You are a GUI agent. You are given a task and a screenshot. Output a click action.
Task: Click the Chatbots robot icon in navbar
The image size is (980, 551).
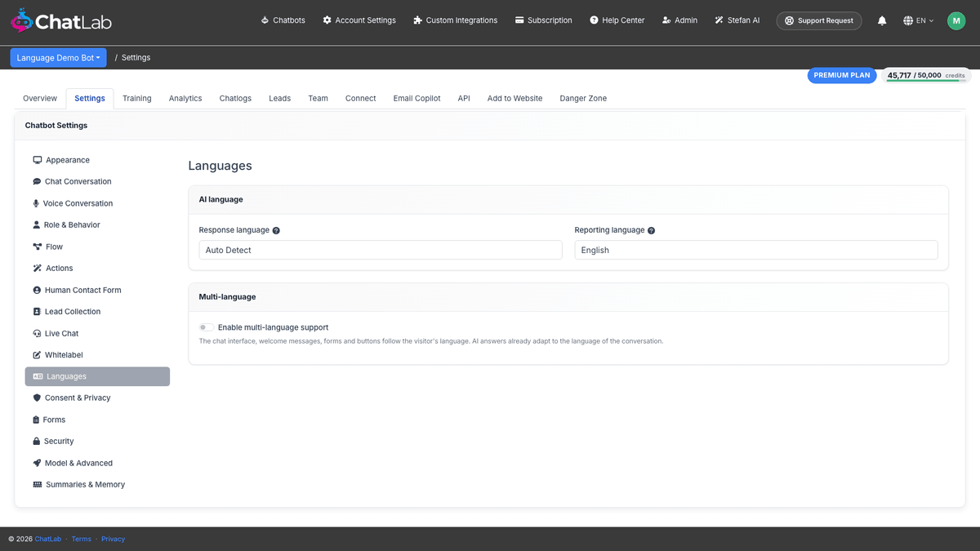265,20
